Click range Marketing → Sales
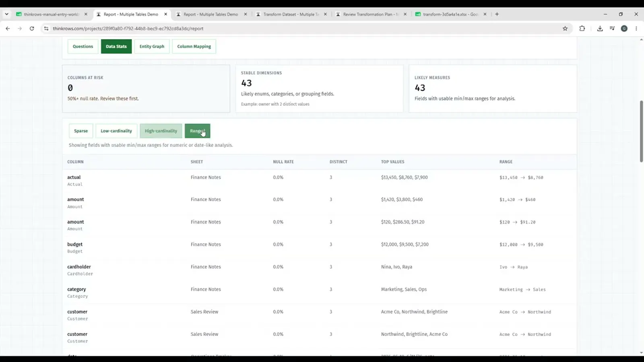Viewport: 644px width, 362px height. coord(522,290)
